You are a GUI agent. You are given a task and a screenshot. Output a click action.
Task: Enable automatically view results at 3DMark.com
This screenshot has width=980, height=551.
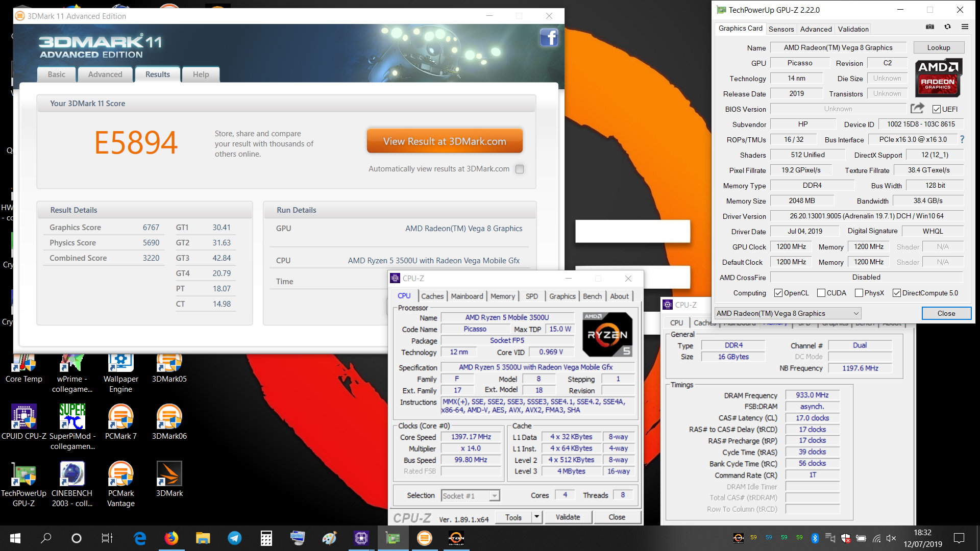click(520, 169)
